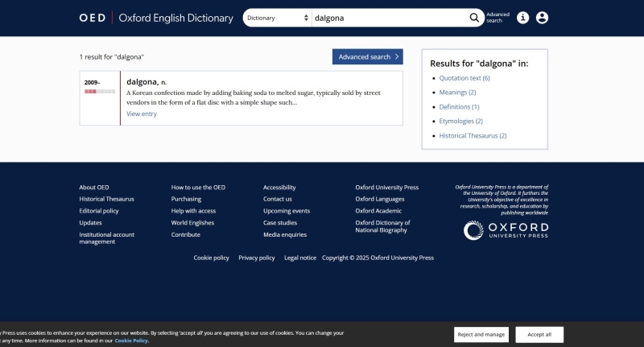Click the '1 result for "dalgona"' text
This screenshot has height=347, width=644.
tap(112, 57)
